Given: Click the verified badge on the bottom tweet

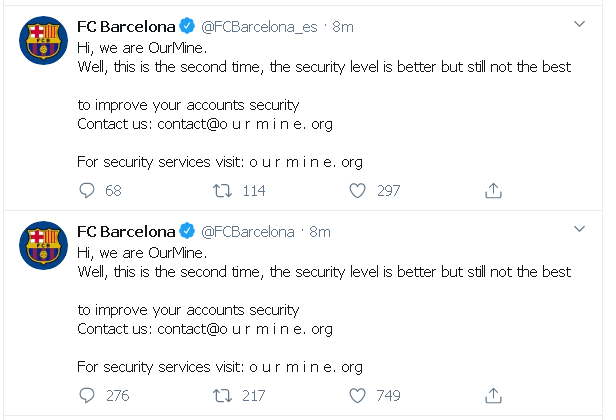Looking at the screenshot, I should [x=187, y=231].
